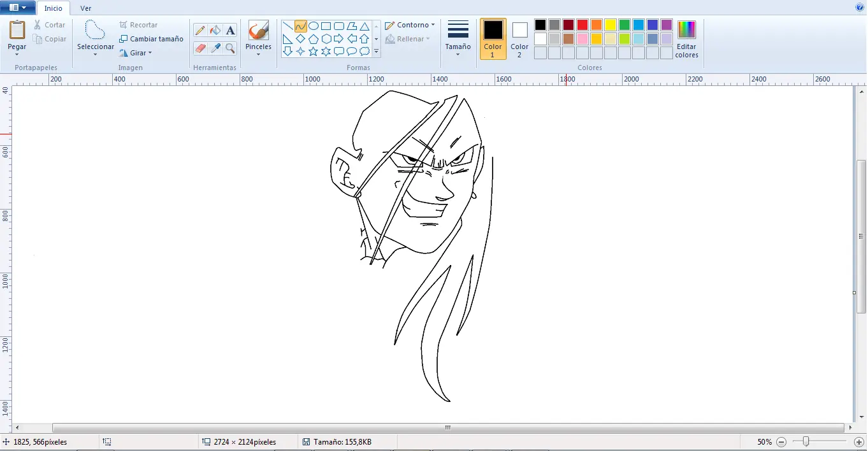Choose the Right triangle shape
The image size is (868, 451).
click(288, 39)
